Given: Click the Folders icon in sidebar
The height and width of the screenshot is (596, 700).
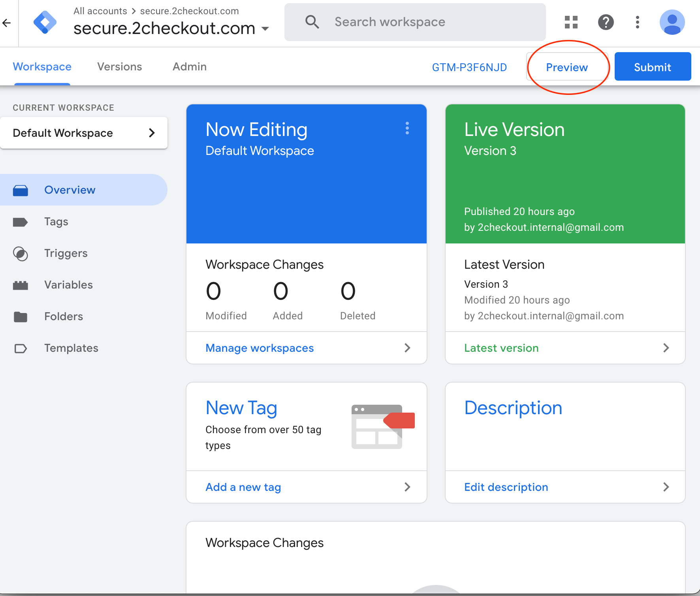Looking at the screenshot, I should point(21,317).
